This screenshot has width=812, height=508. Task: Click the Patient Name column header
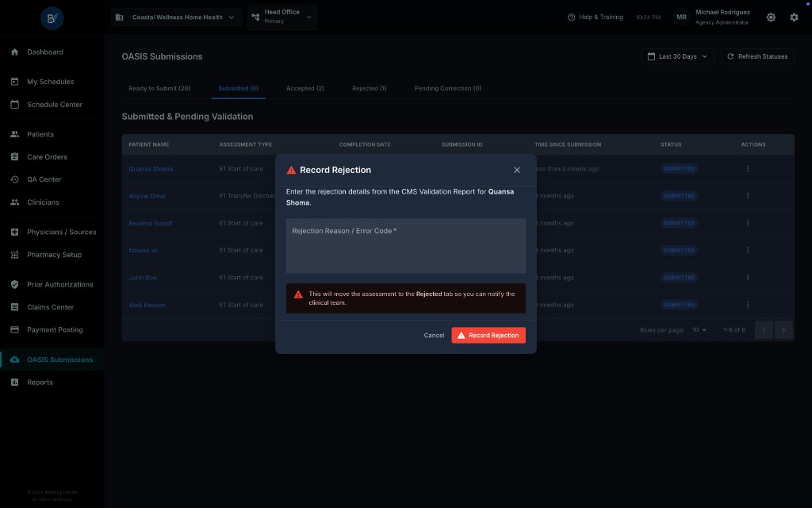[x=148, y=144]
